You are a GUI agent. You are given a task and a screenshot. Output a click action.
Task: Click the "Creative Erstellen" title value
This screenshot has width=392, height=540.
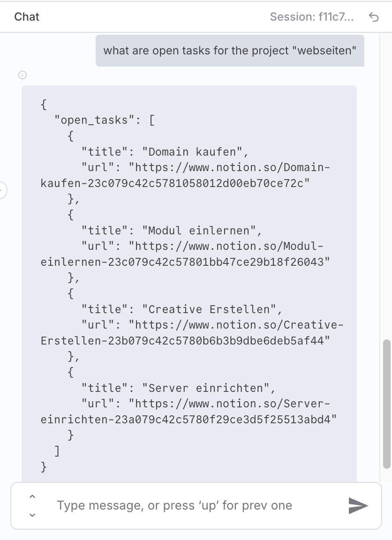[209, 309]
